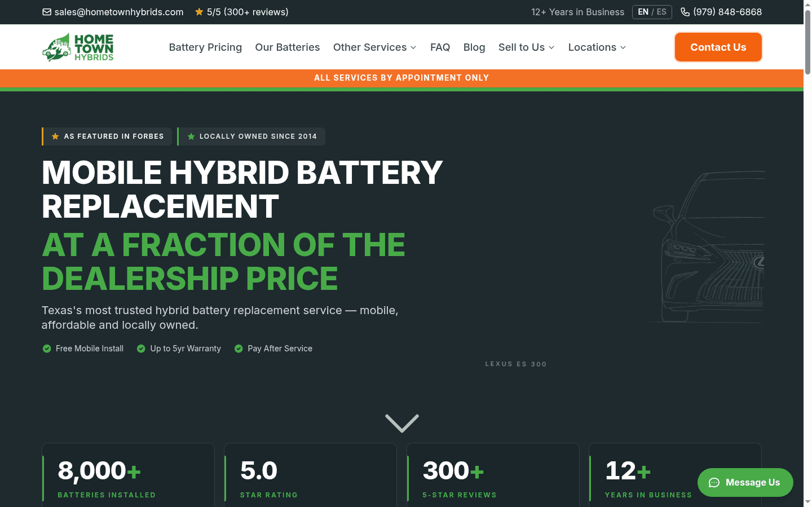
Task: Click the Lexus ES 300 car illustration
Action: click(706, 247)
